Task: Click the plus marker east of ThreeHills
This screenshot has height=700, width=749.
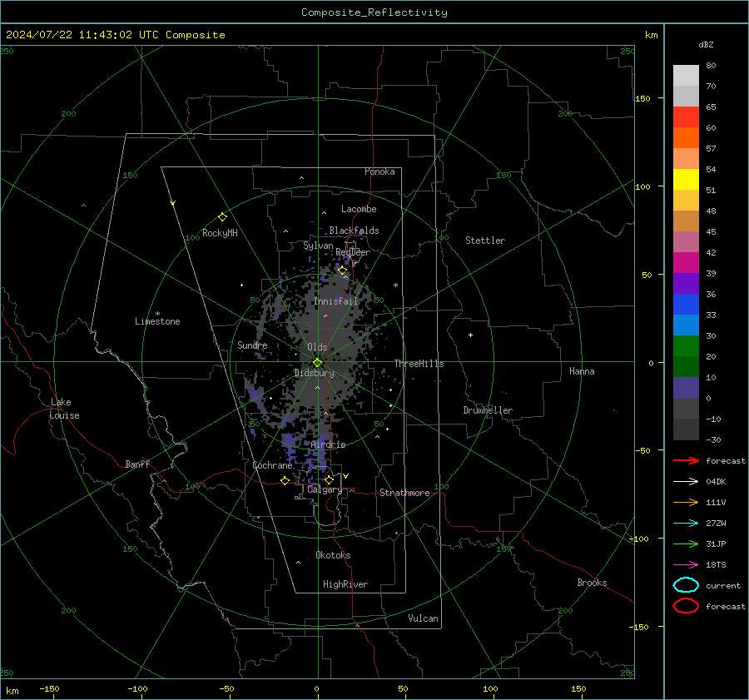Action: pyautogui.click(x=470, y=335)
